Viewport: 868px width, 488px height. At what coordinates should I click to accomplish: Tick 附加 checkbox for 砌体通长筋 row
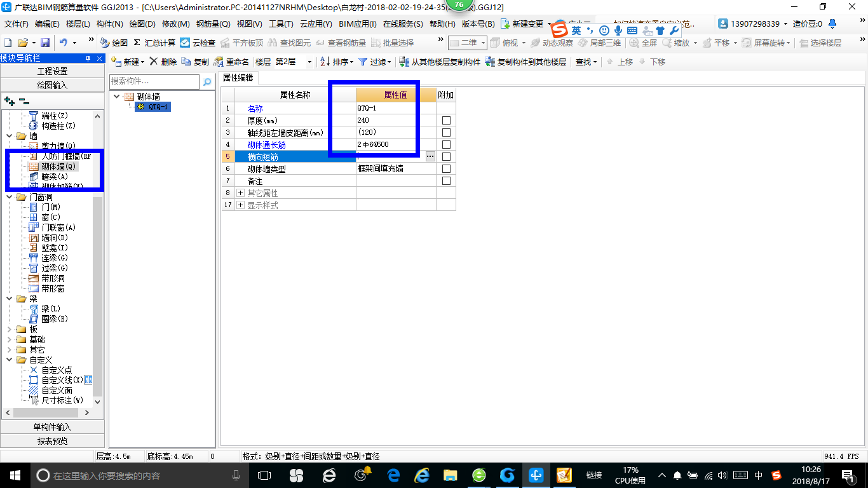(x=446, y=144)
